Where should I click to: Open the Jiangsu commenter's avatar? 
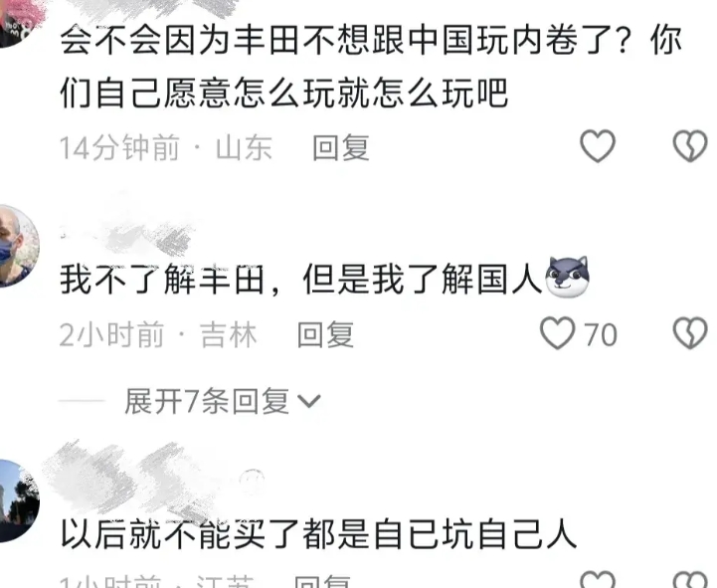click(18, 501)
